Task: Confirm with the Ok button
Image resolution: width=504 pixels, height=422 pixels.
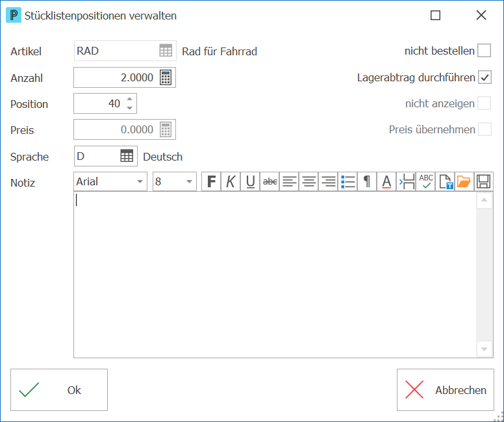Action: coord(59,389)
